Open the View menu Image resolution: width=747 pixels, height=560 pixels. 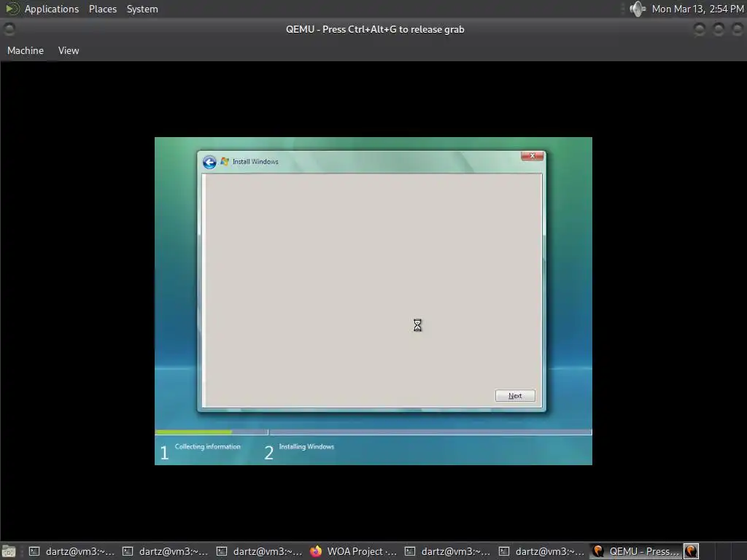(x=69, y=50)
